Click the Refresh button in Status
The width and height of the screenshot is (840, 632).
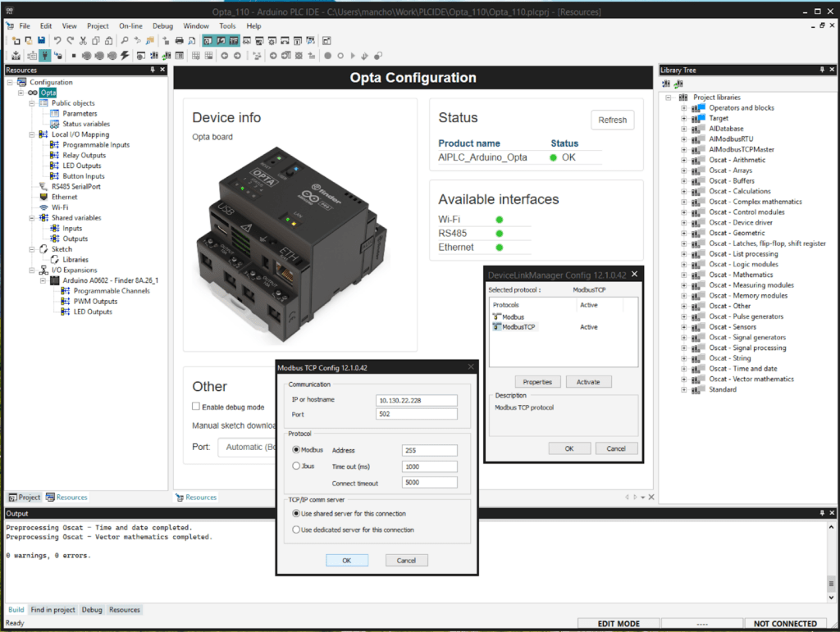[612, 120]
